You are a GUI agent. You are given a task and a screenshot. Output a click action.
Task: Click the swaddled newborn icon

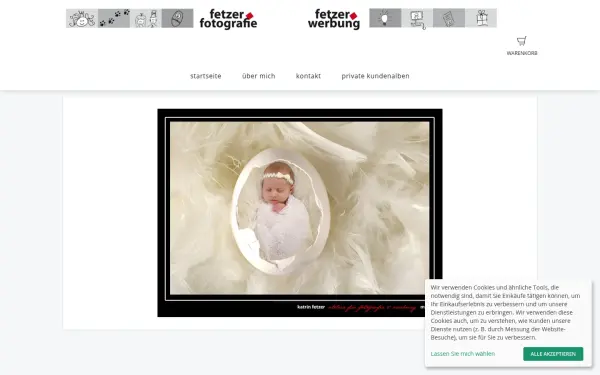177,18
